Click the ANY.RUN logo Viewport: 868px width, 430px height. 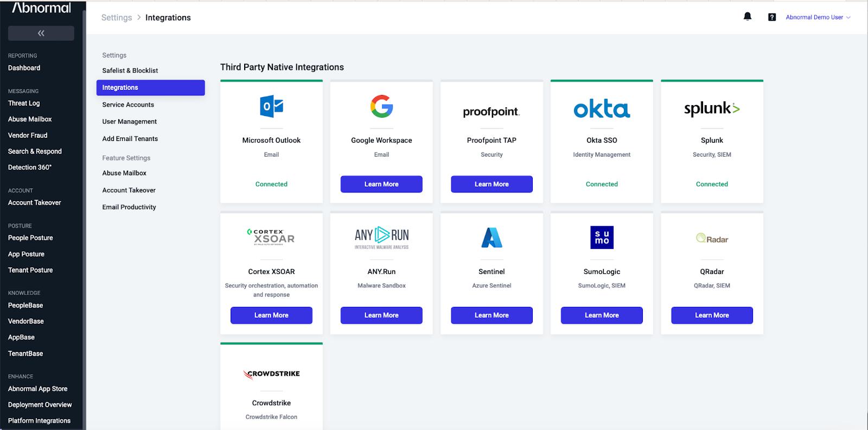tap(381, 238)
